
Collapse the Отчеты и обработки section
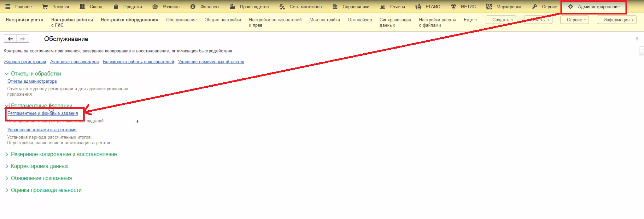(7, 74)
